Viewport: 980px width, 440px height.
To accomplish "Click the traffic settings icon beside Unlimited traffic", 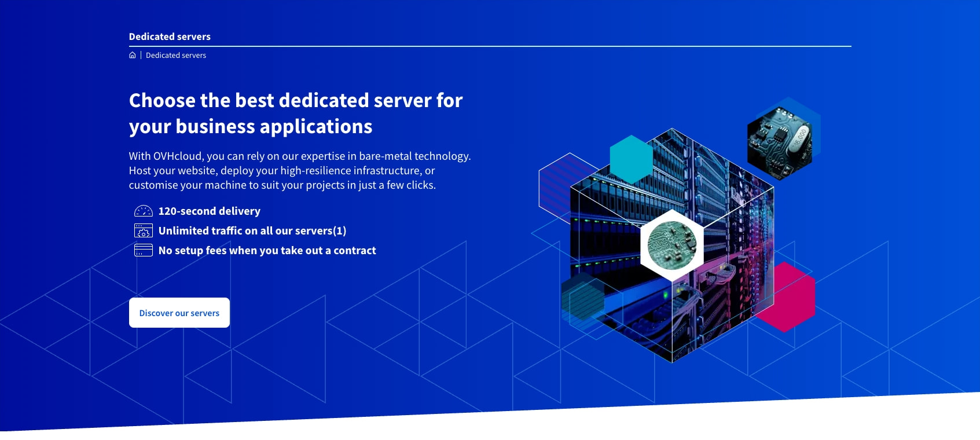I will pos(144,230).
